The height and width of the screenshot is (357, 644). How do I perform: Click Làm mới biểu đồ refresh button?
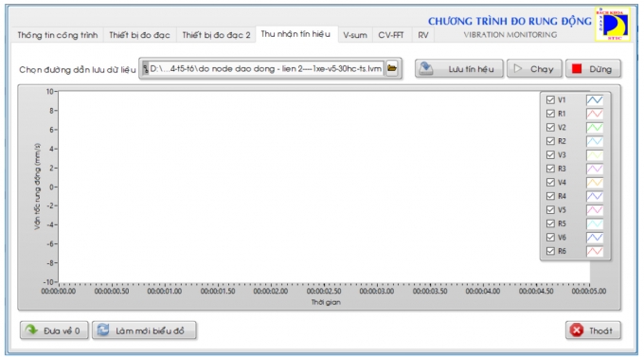tap(144, 330)
